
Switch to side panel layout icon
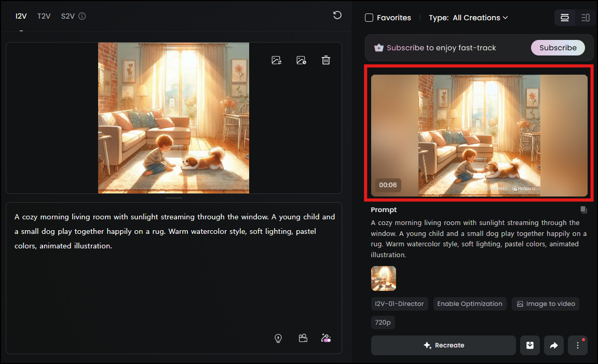pos(585,18)
